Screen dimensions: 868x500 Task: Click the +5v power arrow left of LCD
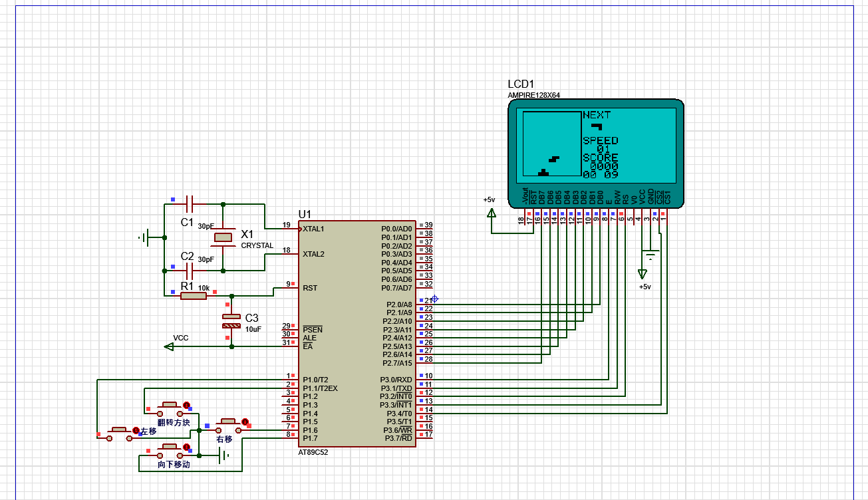491,213
